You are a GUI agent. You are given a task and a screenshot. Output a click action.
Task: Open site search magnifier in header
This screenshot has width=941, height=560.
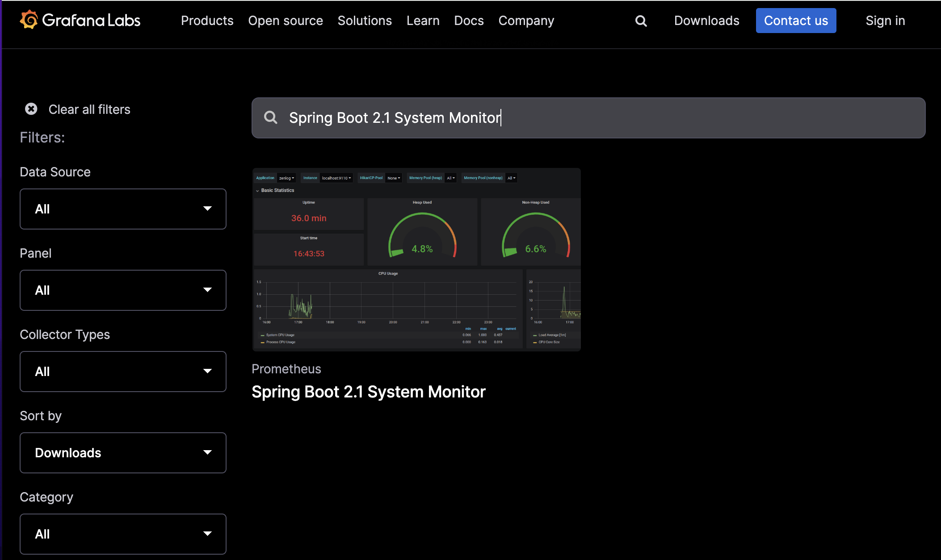click(x=641, y=21)
